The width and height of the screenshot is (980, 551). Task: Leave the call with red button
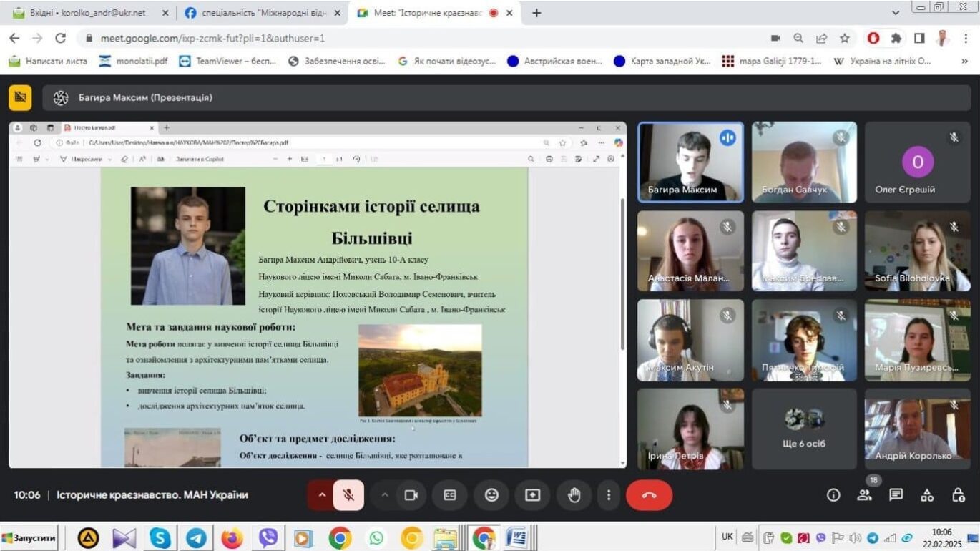pos(649,495)
